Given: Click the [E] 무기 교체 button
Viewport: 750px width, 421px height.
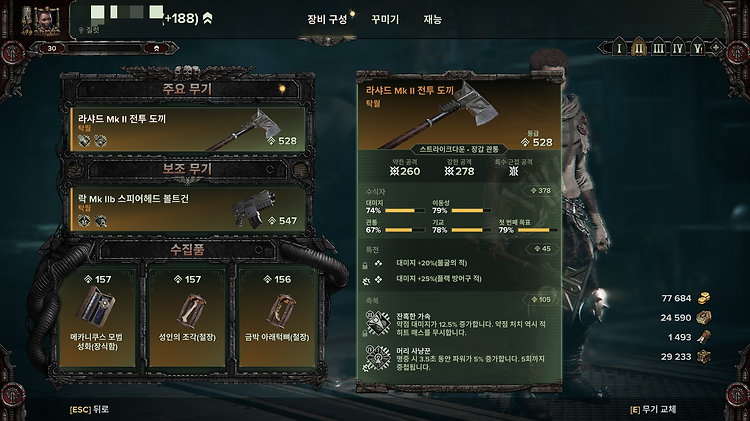Looking at the screenshot, I should point(653,410).
